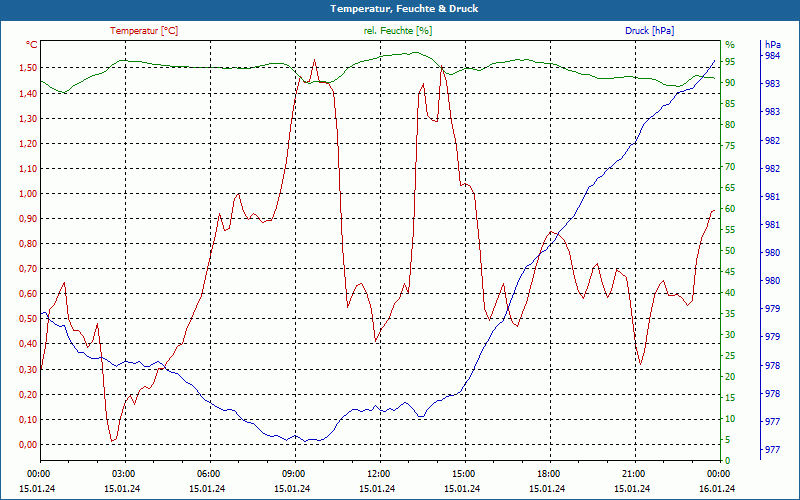Click the 90 humidity axis value
Image resolution: width=800 pixels, height=500 pixels.
point(730,83)
